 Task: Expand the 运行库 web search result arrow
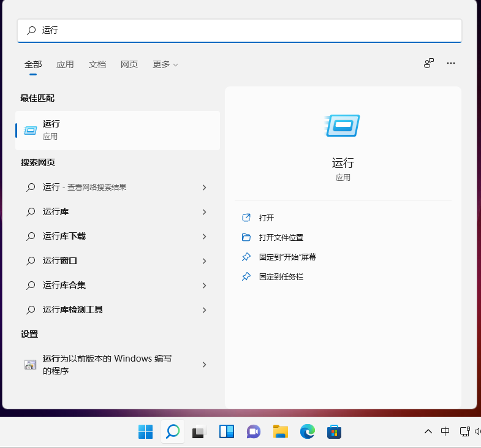204,212
